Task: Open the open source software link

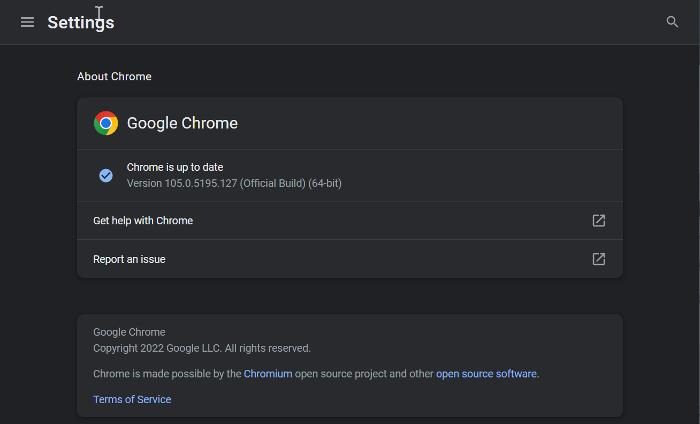Action: (486, 374)
